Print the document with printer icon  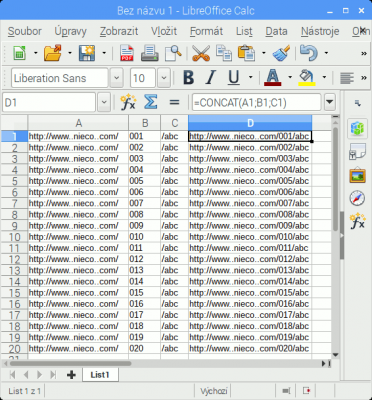pyautogui.click(x=150, y=53)
